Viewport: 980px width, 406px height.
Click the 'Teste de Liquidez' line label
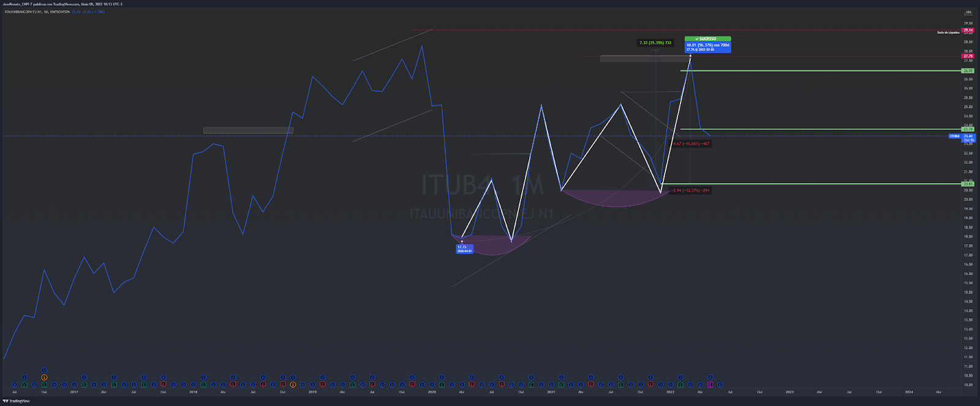point(948,32)
